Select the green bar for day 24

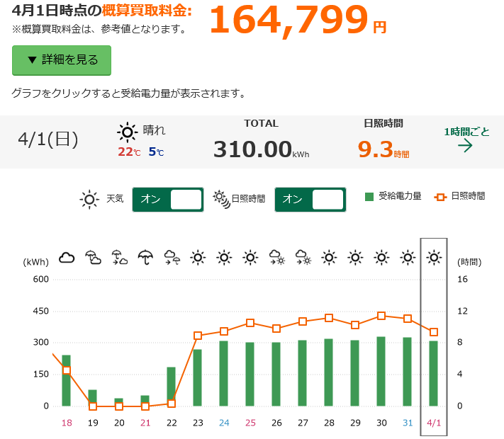point(224,373)
